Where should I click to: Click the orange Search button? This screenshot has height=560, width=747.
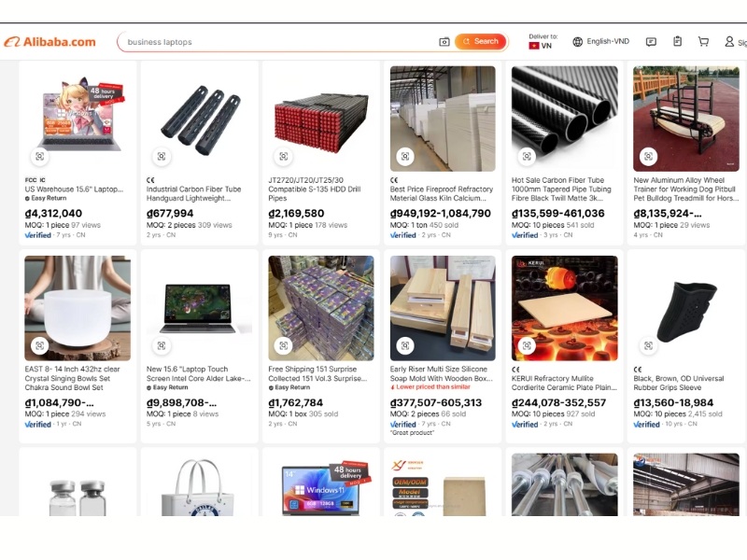click(x=481, y=41)
